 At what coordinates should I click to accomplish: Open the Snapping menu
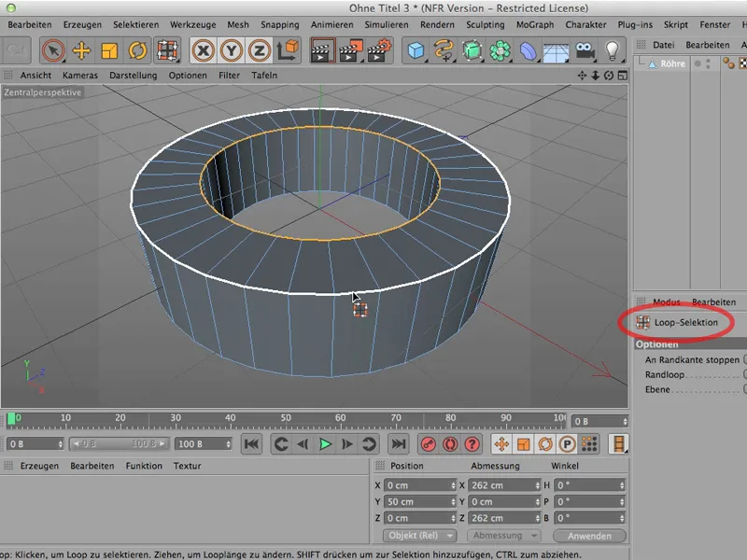[279, 25]
